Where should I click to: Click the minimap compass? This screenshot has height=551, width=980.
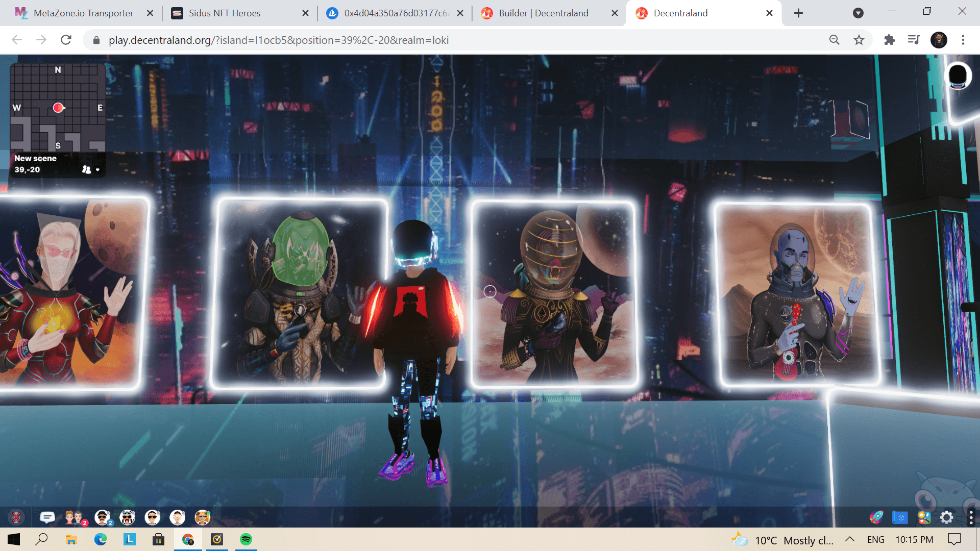click(x=58, y=107)
